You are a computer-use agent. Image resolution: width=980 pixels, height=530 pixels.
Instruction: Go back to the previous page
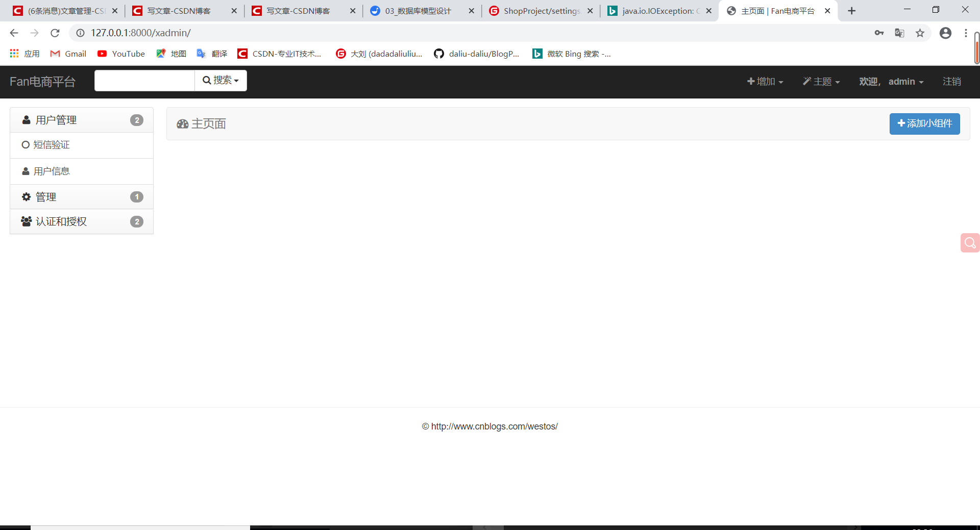point(14,33)
